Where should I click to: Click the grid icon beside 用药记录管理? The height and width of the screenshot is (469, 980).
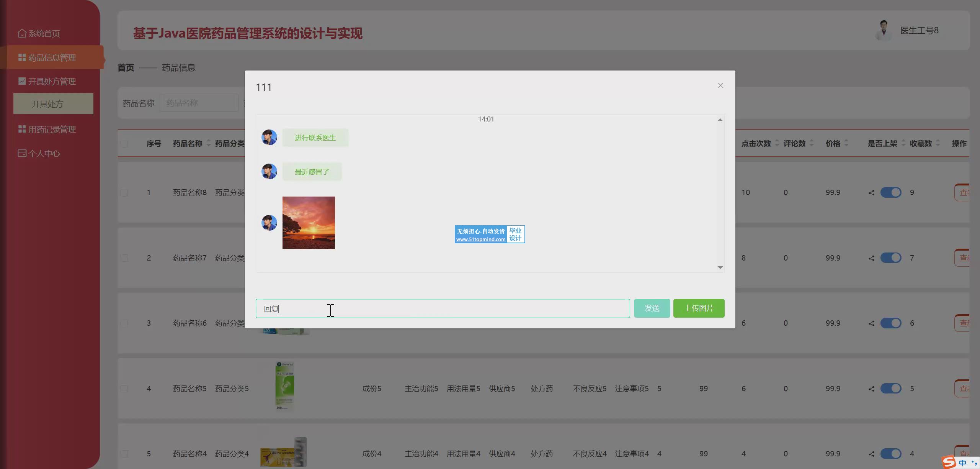[22, 129]
